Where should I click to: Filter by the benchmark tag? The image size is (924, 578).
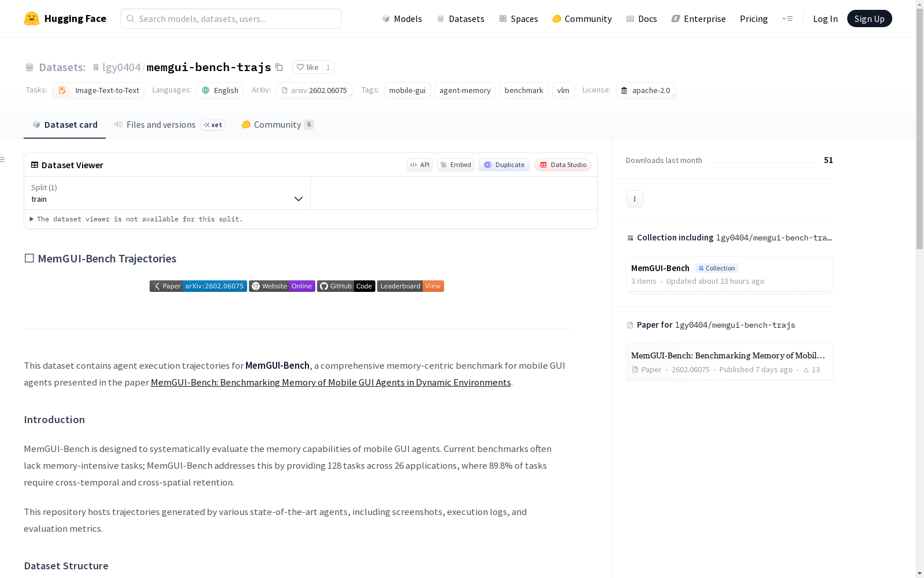[524, 90]
